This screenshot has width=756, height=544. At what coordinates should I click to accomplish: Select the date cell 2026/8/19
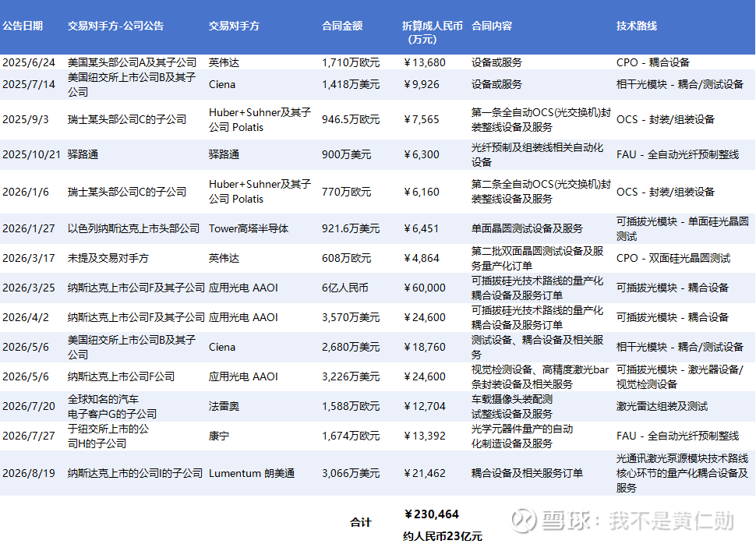29,474
